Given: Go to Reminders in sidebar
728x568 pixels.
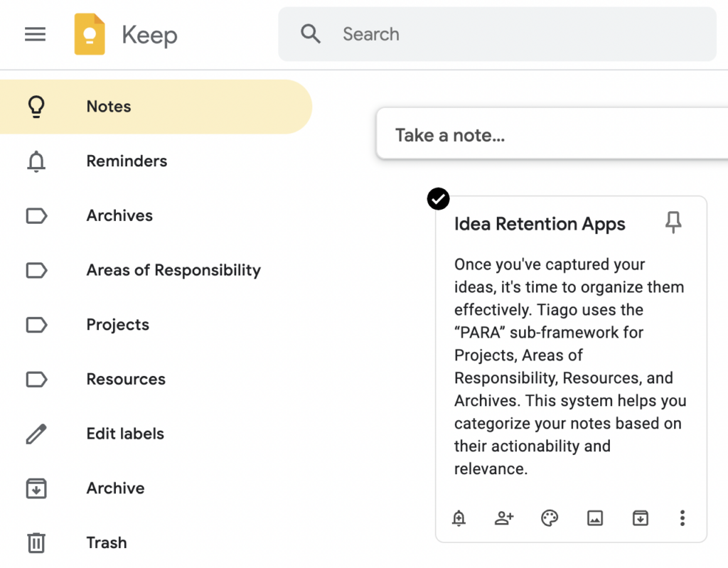Looking at the screenshot, I should coord(127,161).
